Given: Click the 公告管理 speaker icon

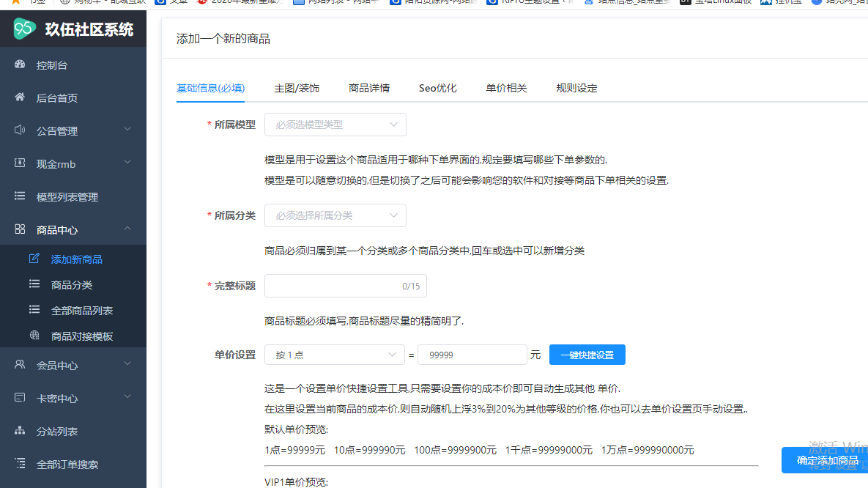Looking at the screenshot, I should [20, 130].
